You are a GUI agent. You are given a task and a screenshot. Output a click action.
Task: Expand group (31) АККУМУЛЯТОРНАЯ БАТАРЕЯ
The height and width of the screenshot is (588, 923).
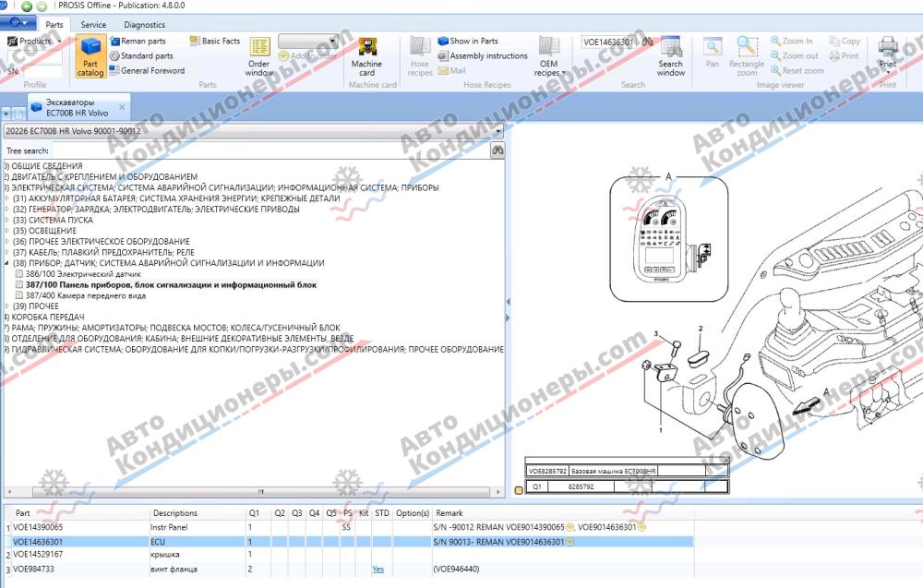point(7,198)
